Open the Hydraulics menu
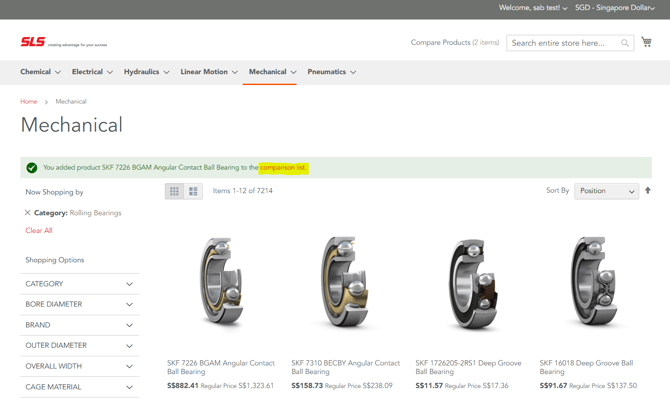 (147, 72)
